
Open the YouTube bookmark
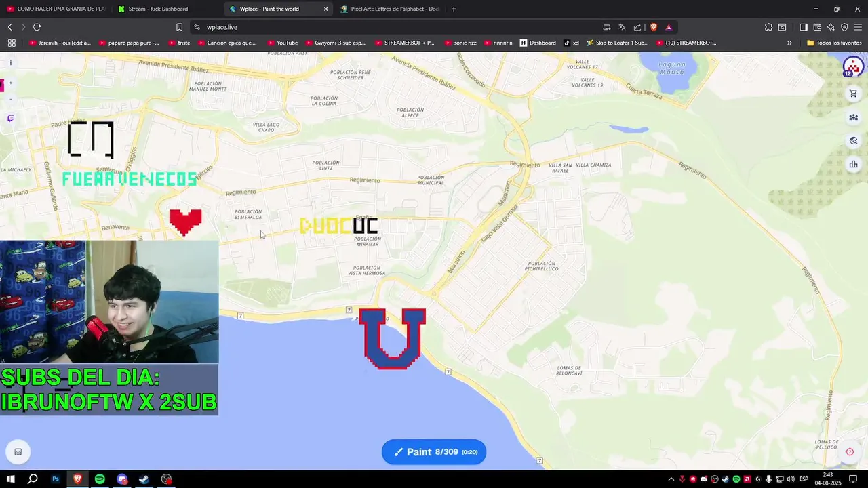(282, 43)
